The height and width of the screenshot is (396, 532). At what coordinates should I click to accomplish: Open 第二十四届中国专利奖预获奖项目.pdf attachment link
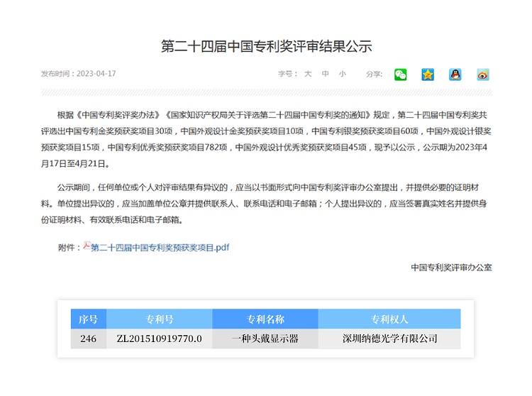160,247
